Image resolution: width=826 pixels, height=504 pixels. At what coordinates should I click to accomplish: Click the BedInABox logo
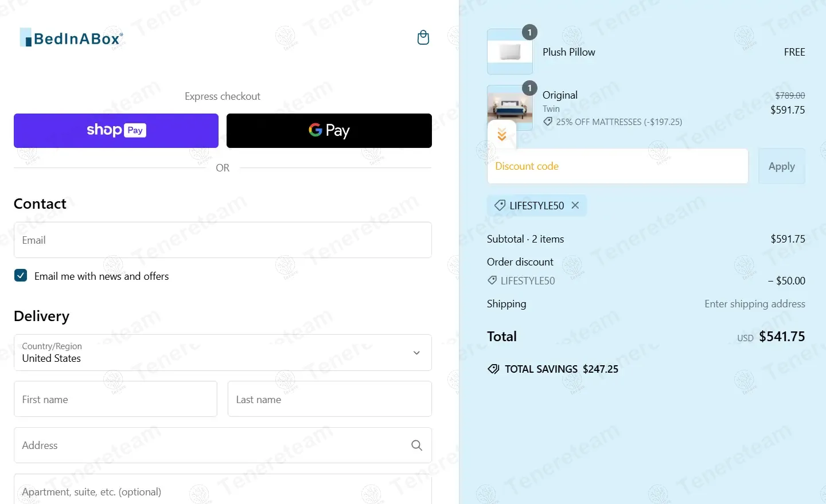71,38
